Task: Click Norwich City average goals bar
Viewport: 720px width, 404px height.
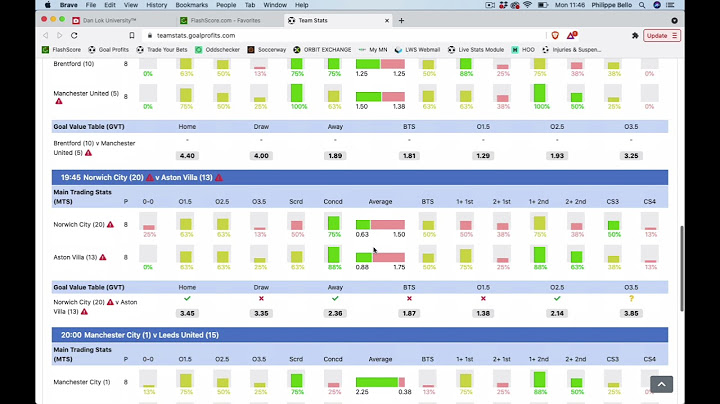Action: click(x=380, y=224)
